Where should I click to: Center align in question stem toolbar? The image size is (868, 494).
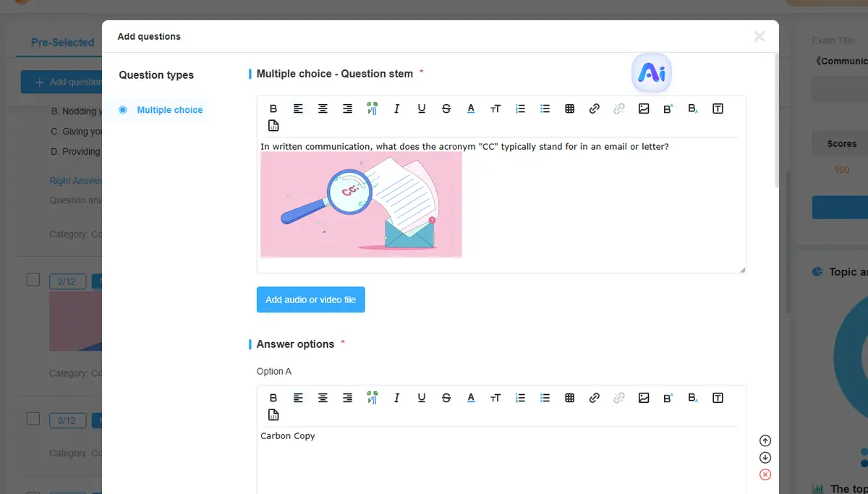coord(323,108)
